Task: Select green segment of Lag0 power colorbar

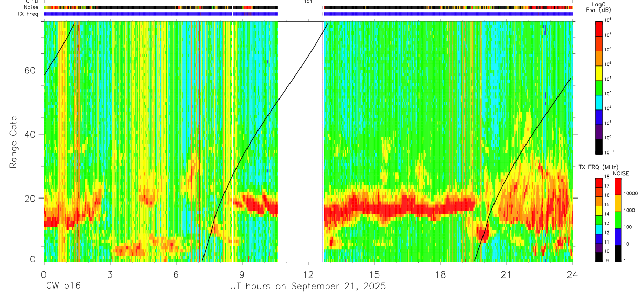Action: pyautogui.click(x=599, y=86)
